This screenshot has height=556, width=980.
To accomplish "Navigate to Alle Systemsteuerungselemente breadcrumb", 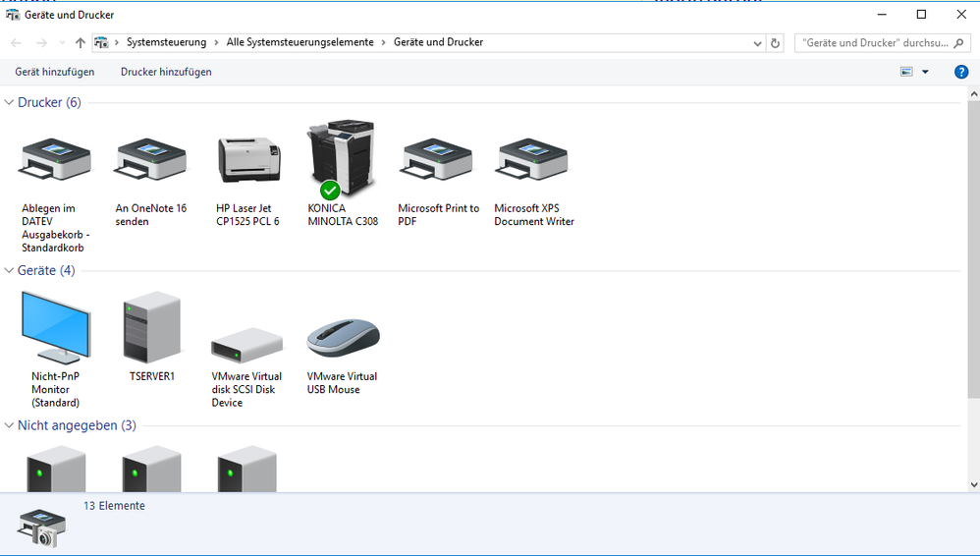I will point(300,42).
